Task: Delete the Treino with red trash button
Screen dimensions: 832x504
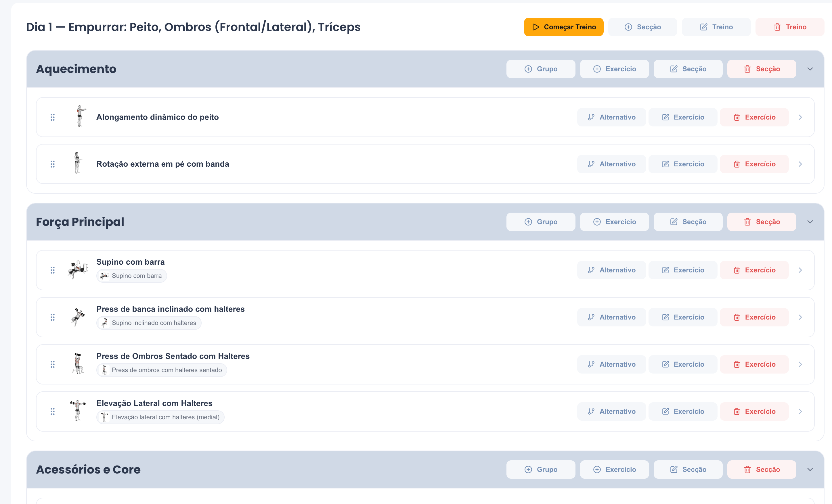Action: [789, 27]
